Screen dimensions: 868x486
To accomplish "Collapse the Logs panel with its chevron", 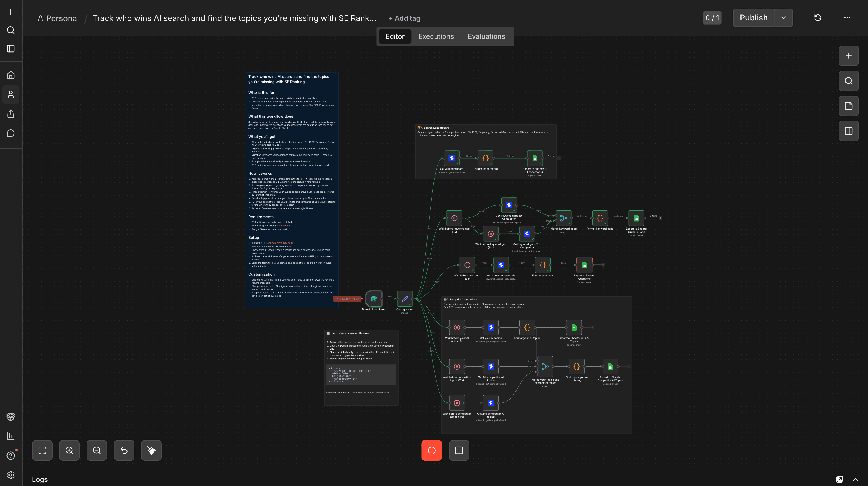I will [856, 479].
